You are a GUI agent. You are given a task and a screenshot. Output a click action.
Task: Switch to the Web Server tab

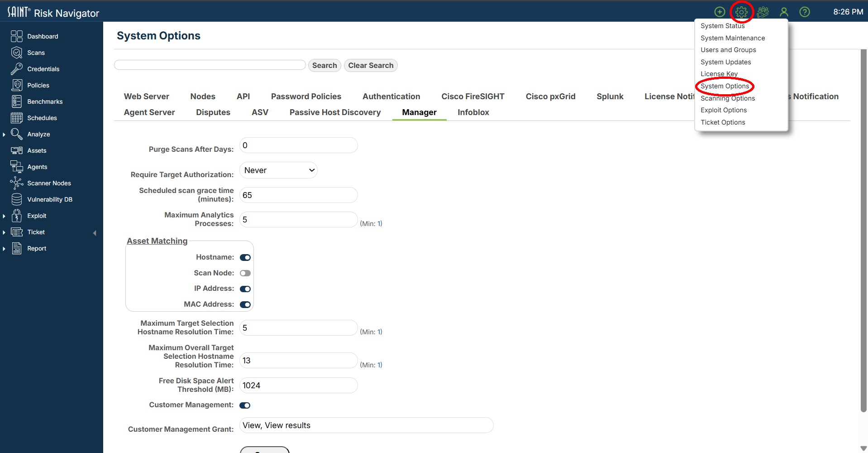point(146,96)
